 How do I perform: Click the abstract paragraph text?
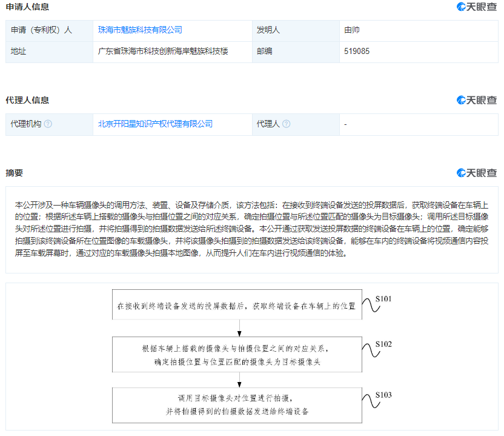pyautogui.click(x=251, y=229)
